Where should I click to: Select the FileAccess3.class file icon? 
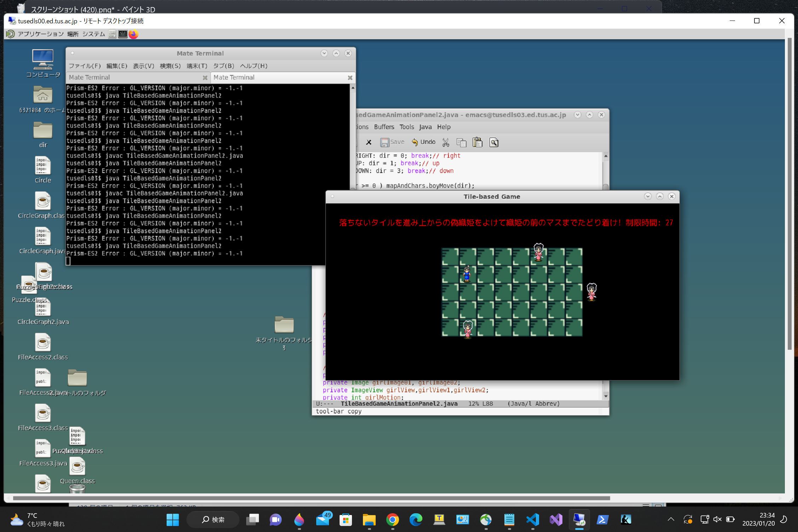point(43,418)
